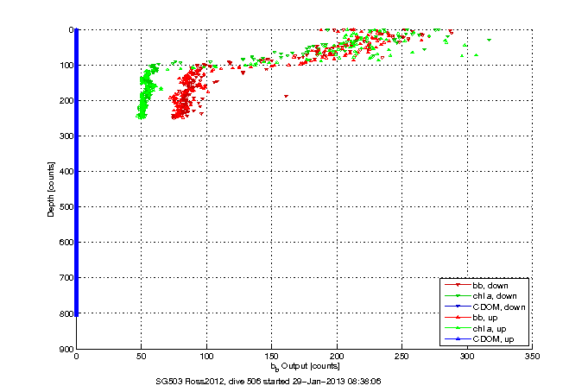Click the blue line marker for 'CDOM, up'

(458, 339)
